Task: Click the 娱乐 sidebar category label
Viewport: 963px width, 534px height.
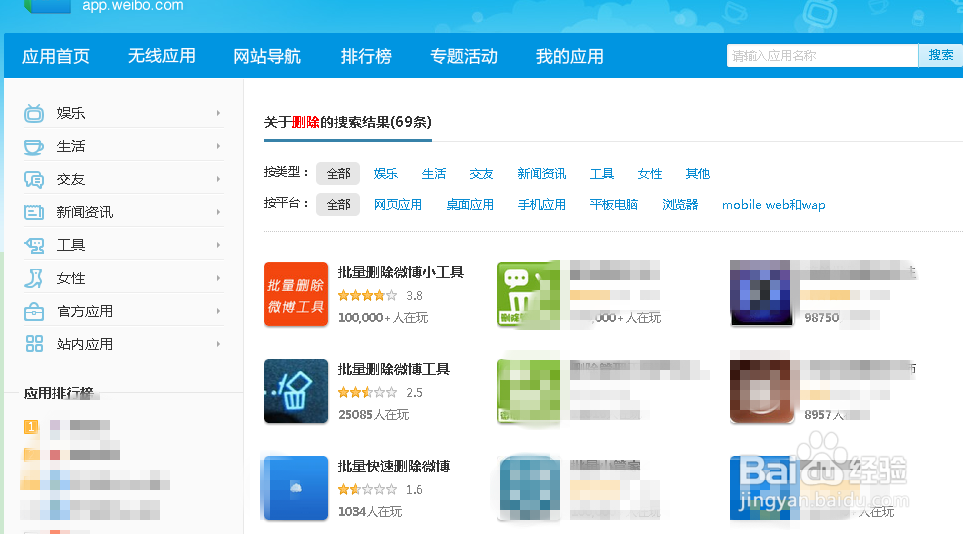Action: 71,113
